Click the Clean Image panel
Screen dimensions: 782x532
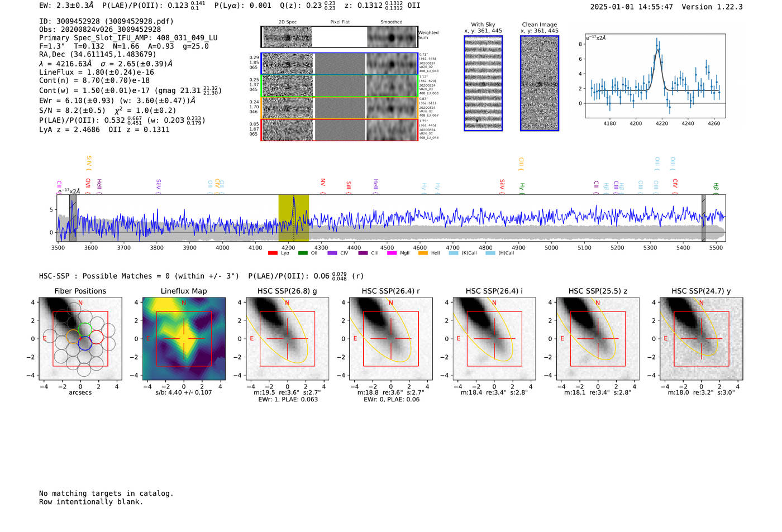point(540,83)
